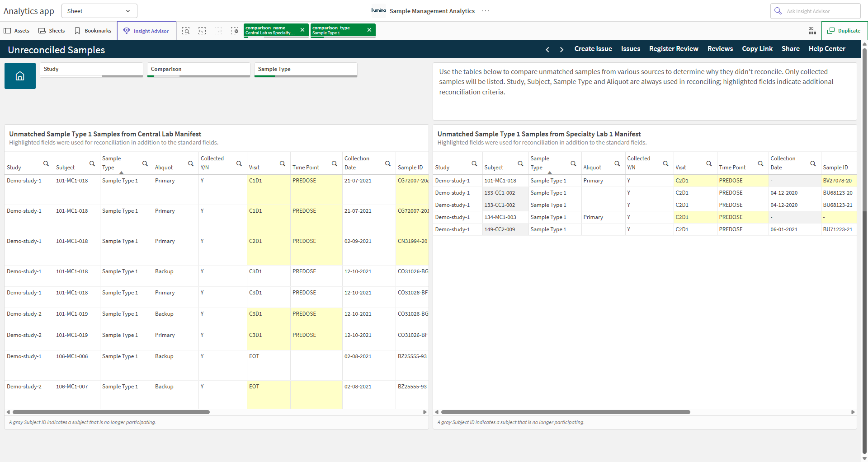Click the Specialty Lab table horizontal scrollbar
Image resolution: width=868 pixels, height=462 pixels.
[566, 412]
